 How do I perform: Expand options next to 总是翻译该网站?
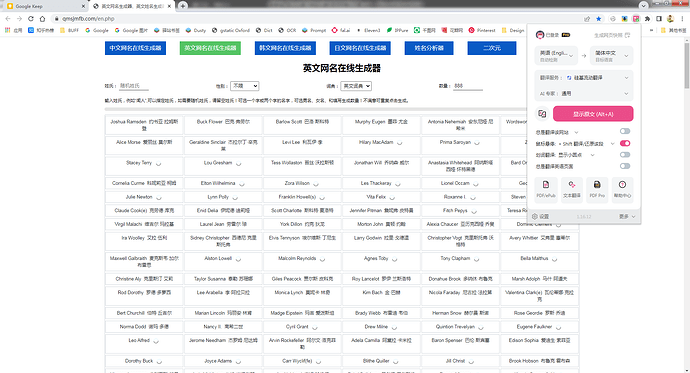576,132
